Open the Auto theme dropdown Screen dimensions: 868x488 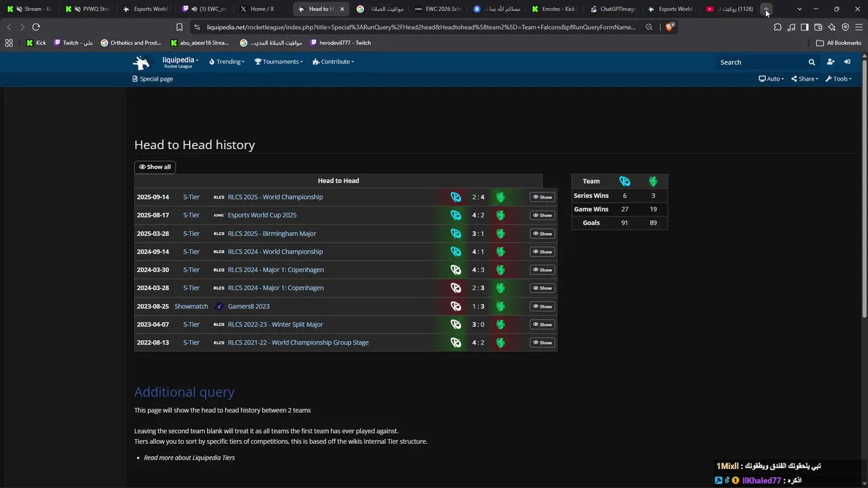pyautogui.click(x=771, y=79)
